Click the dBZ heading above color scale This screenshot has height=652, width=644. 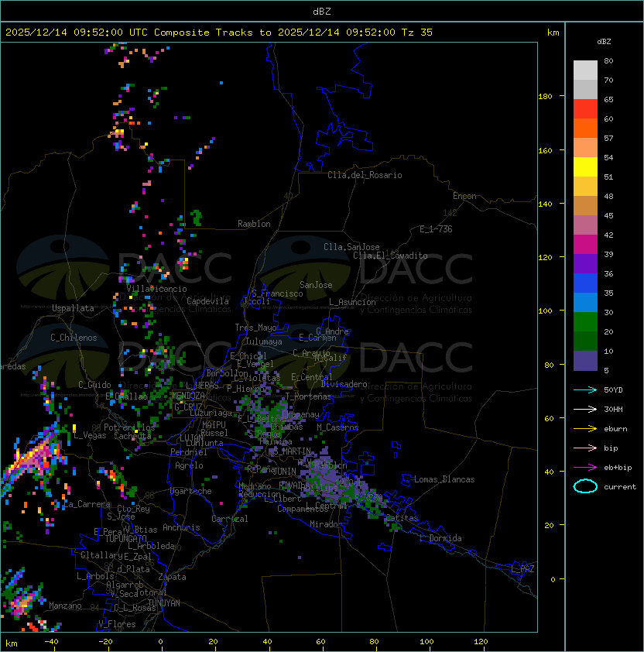click(x=604, y=42)
